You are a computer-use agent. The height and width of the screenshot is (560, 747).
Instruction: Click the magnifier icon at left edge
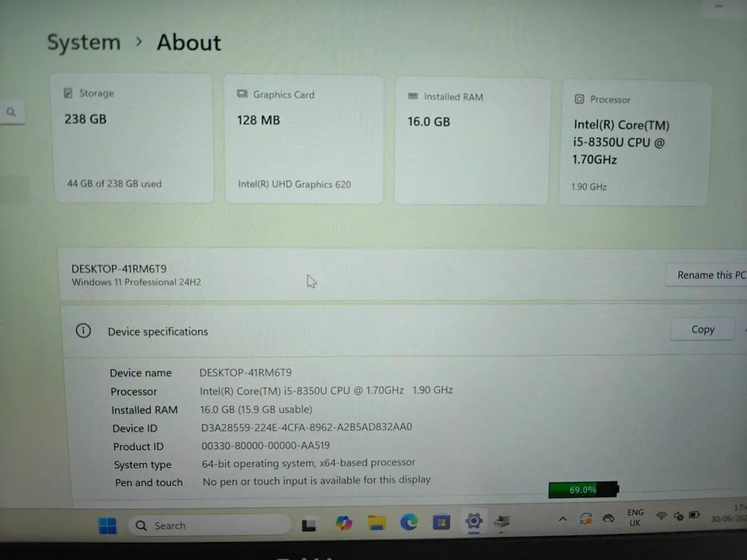[11, 113]
